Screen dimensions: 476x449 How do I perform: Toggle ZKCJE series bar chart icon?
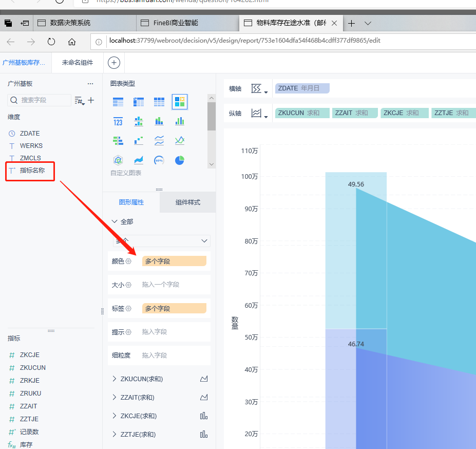point(204,416)
